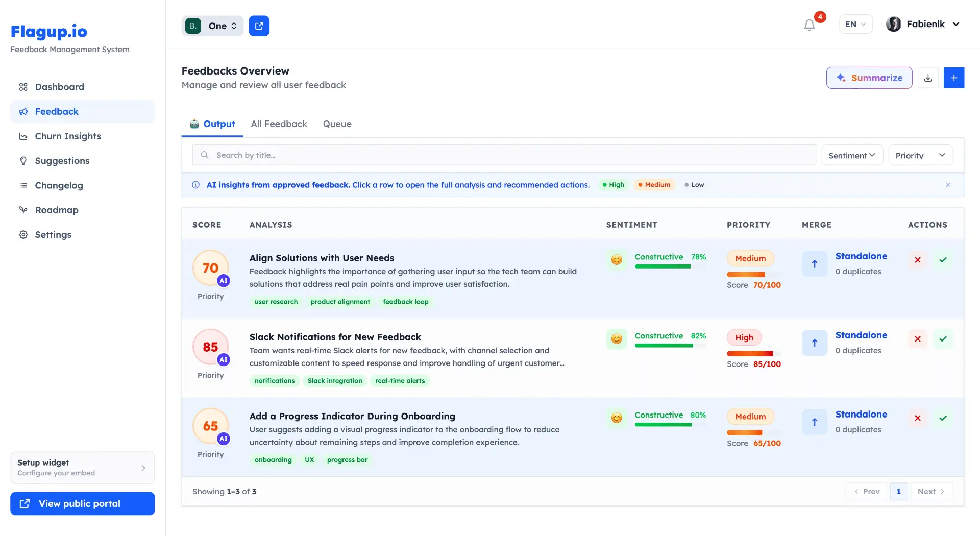Open the Sentiment filter dropdown
The image size is (980, 536).
point(852,155)
